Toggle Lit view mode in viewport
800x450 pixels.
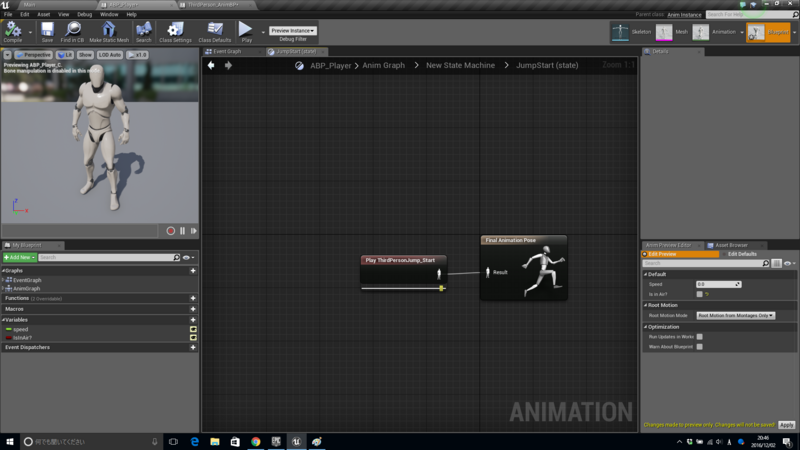coord(65,55)
